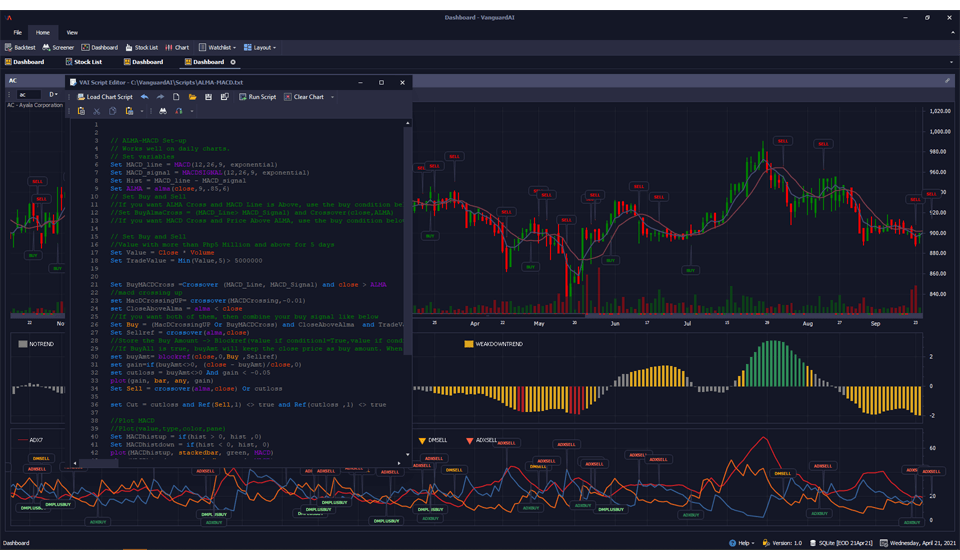
Task: Switch to the View ribbon tab
Action: click(72, 32)
